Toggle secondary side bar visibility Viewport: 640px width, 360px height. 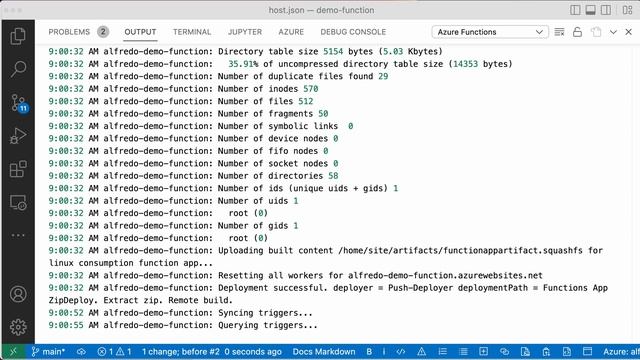(606, 10)
